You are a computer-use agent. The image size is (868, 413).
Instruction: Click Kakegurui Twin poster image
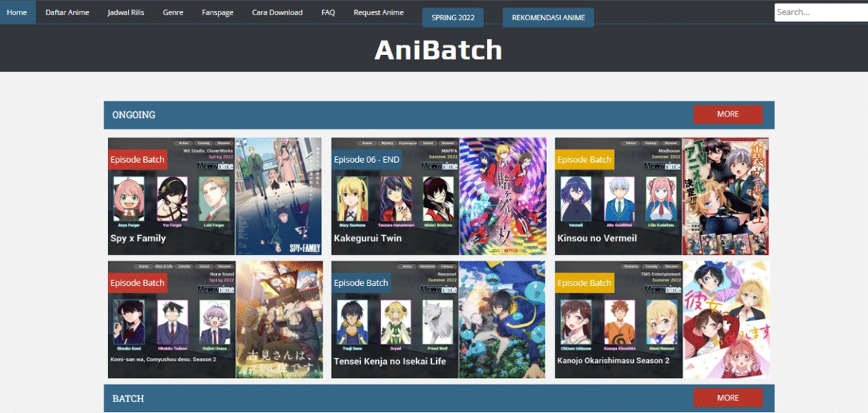(x=503, y=196)
